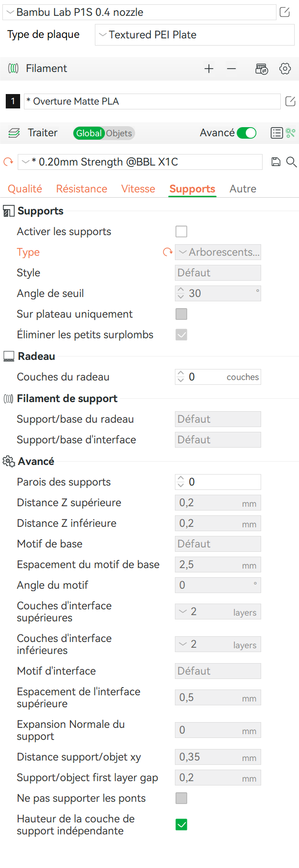Expand the Bambu Lab P1S printer dropdown
299x868 pixels.
[x=139, y=12]
